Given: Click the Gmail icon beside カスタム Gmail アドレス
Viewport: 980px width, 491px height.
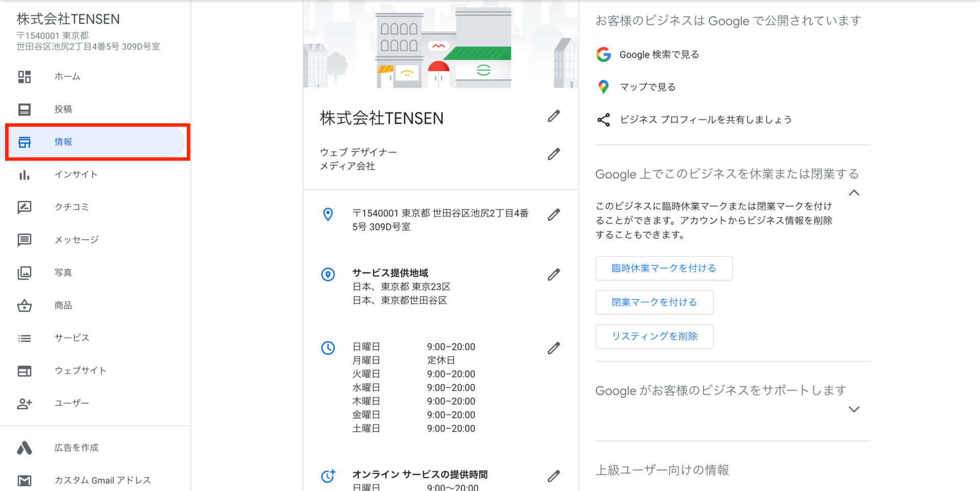Looking at the screenshot, I should pyautogui.click(x=24, y=480).
